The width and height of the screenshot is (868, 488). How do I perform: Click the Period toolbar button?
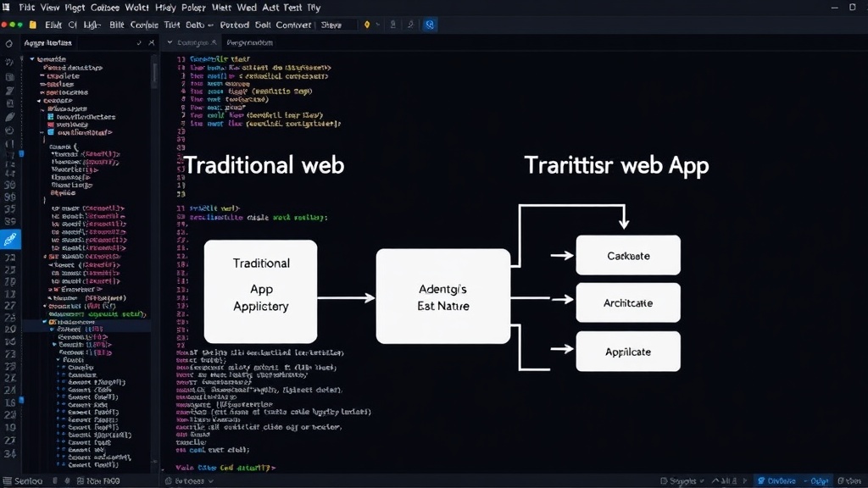coord(234,25)
